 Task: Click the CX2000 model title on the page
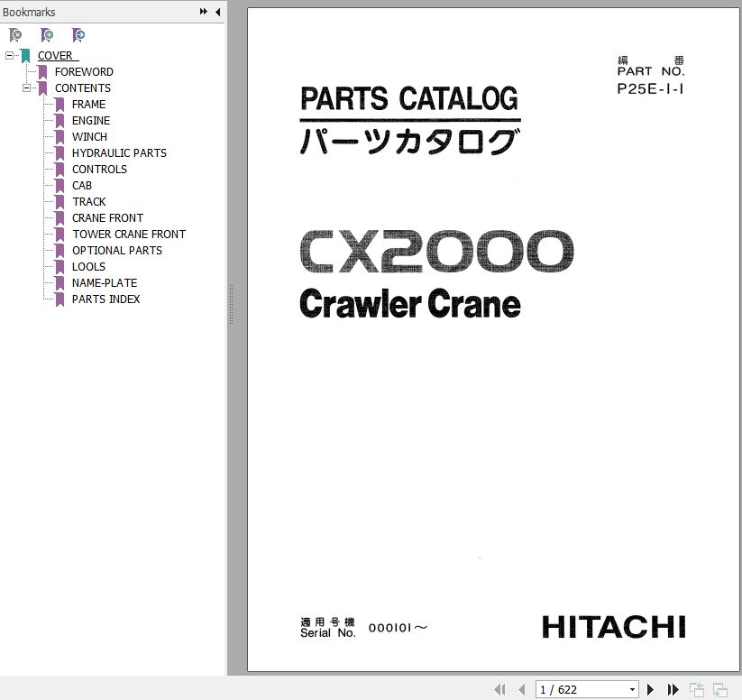coord(436,251)
